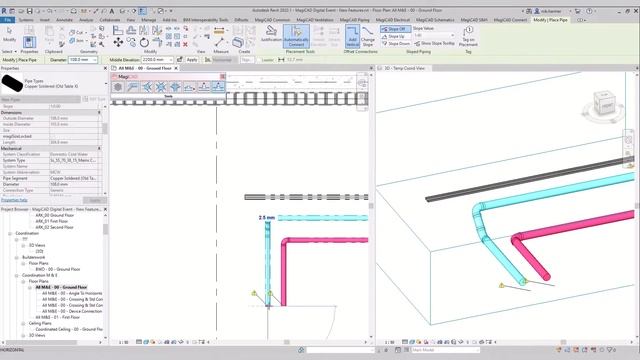This screenshot has height=360, width=640.
Task: Switch to the Annotate ribbon tab
Action: (64, 20)
